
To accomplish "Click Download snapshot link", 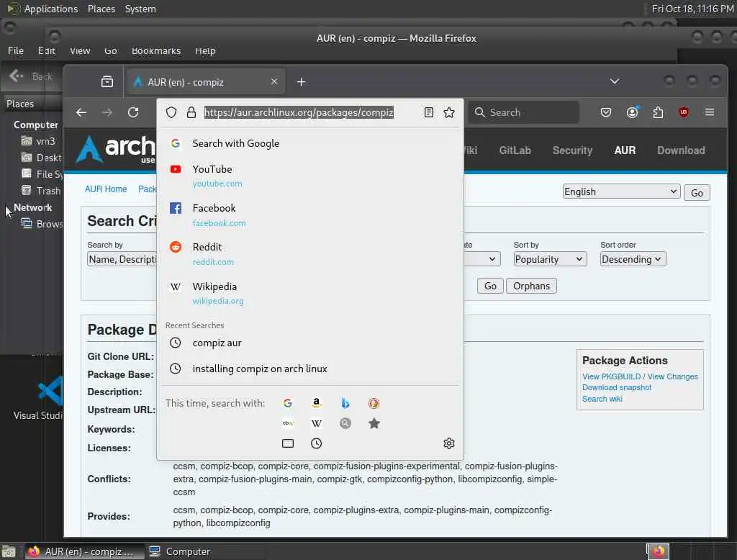I will pyautogui.click(x=617, y=387).
